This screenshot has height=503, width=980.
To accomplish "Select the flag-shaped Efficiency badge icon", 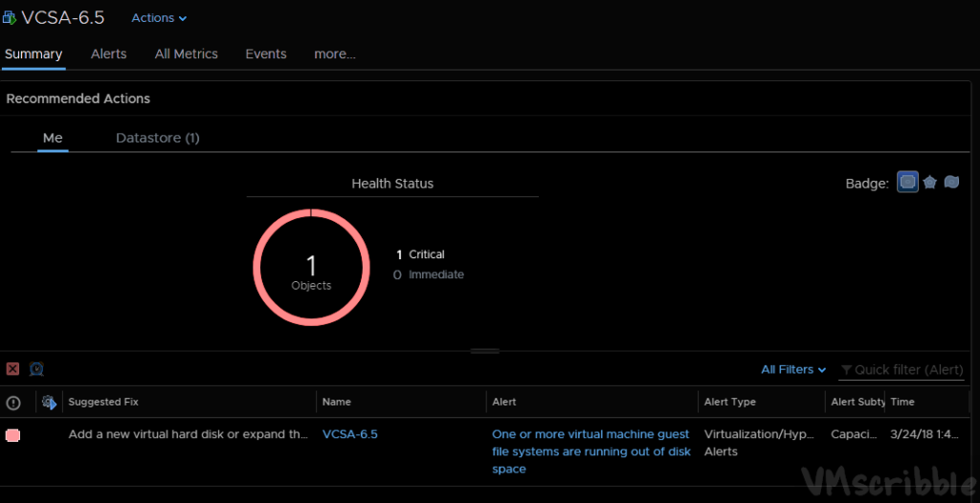I will [x=951, y=182].
